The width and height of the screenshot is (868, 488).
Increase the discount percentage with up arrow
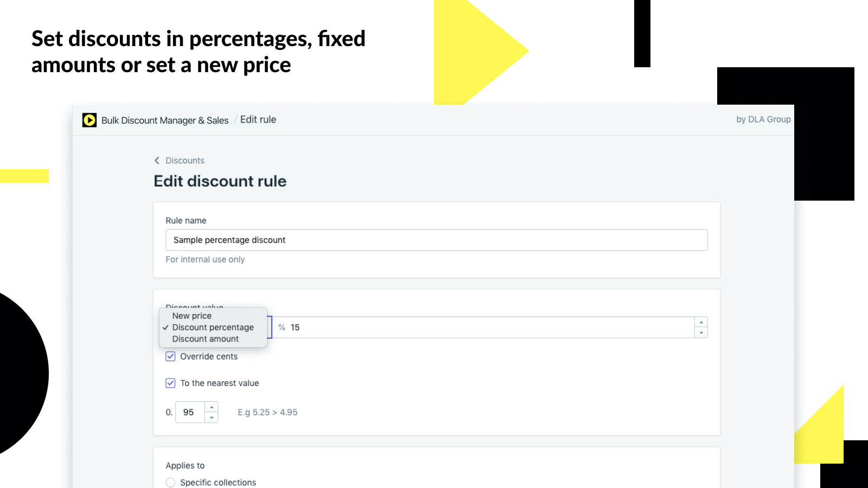(x=701, y=322)
